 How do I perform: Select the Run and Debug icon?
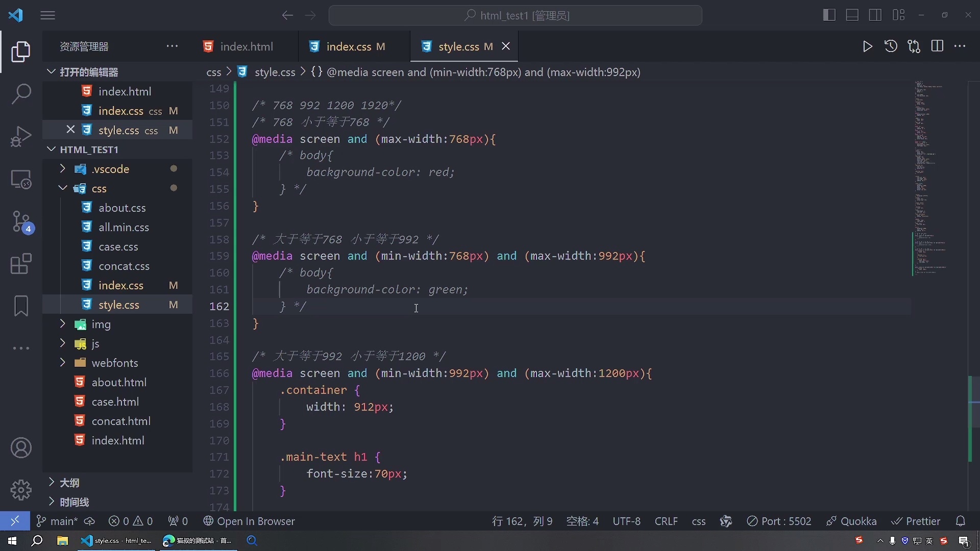21,136
